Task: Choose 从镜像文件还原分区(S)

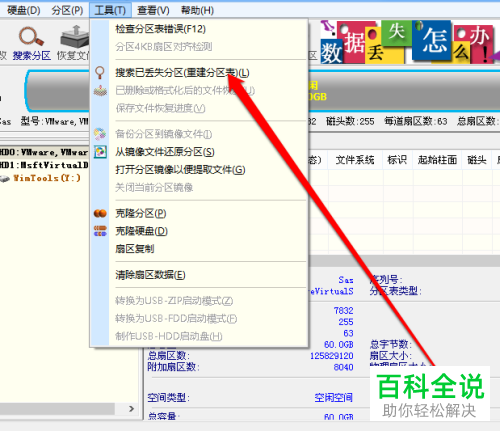Action: click(165, 152)
